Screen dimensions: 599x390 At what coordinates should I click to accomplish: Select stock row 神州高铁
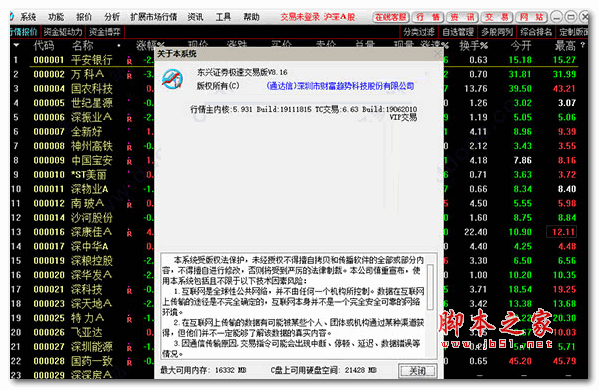pos(92,146)
